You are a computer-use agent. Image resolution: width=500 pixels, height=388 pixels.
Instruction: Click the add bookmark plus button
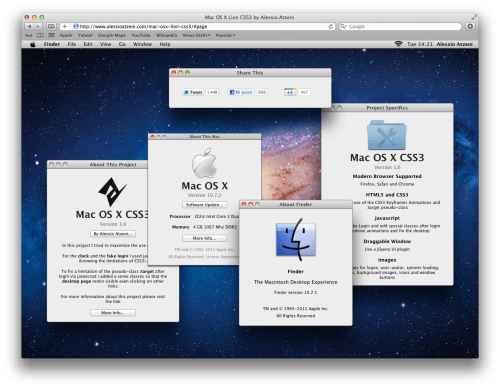pos(65,26)
